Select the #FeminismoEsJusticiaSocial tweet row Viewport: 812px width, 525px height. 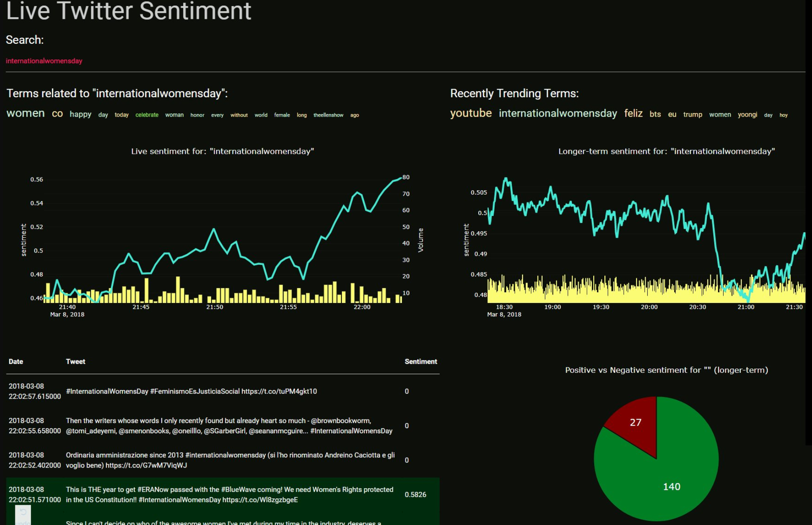191,391
